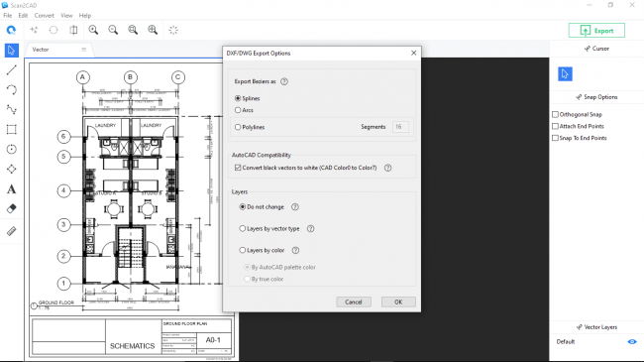
Task: Open the View menu
Action: pos(66,15)
